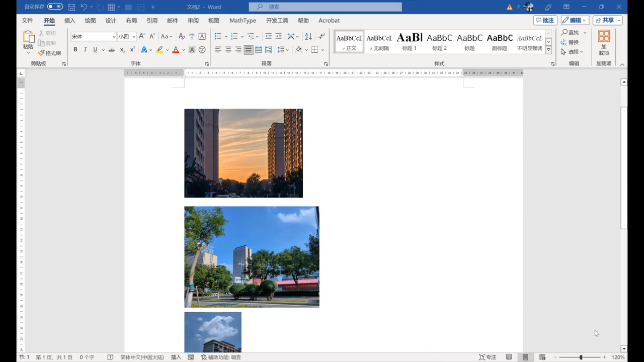Apply character border icon

[202, 36]
